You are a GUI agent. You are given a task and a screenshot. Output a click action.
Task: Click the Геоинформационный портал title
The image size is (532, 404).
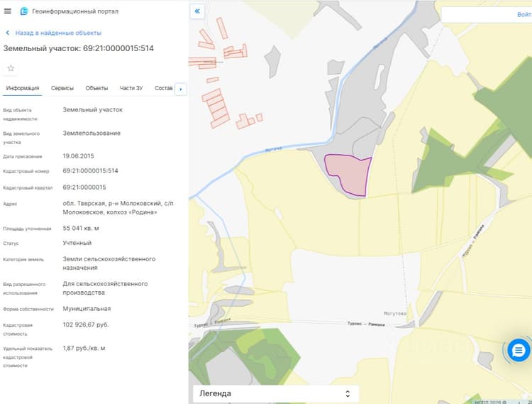[75, 11]
